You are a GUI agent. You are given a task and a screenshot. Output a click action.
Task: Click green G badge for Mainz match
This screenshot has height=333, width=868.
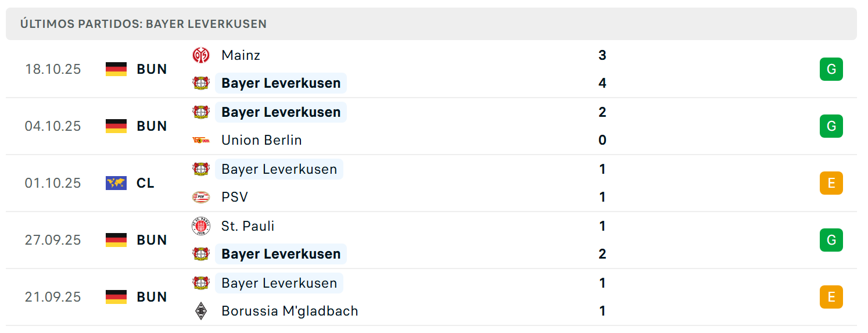831,69
